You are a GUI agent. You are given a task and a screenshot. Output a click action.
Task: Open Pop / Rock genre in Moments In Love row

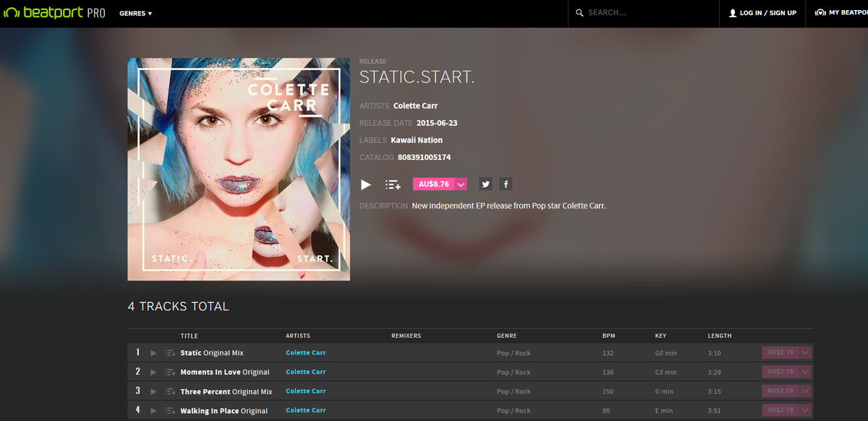(514, 372)
